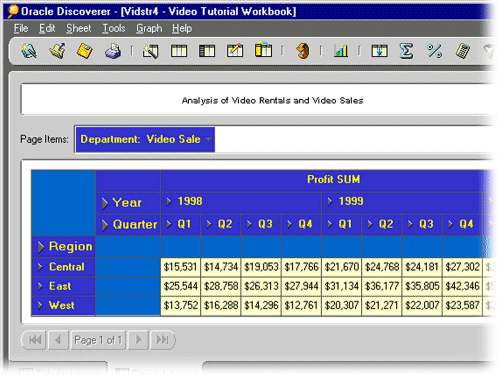Select cell $14,734 in Central row
The height and width of the screenshot is (375, 498).
tap(221, 267)
